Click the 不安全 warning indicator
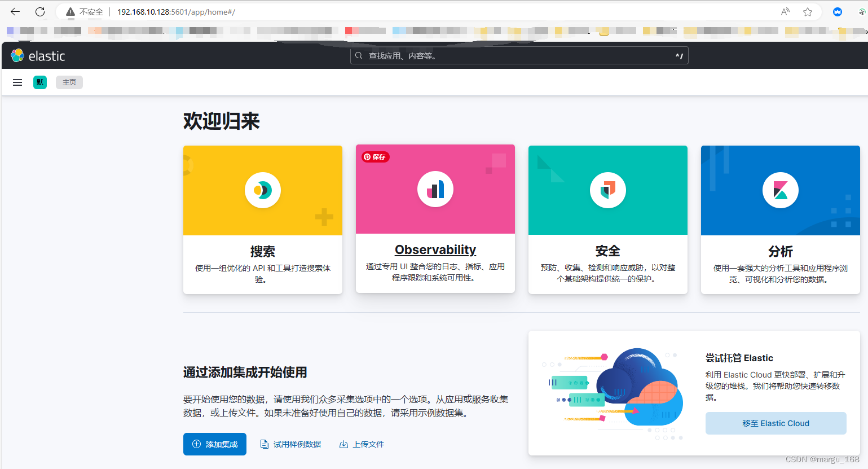Screen dimensions: 868x469 (x=85, y=12)
